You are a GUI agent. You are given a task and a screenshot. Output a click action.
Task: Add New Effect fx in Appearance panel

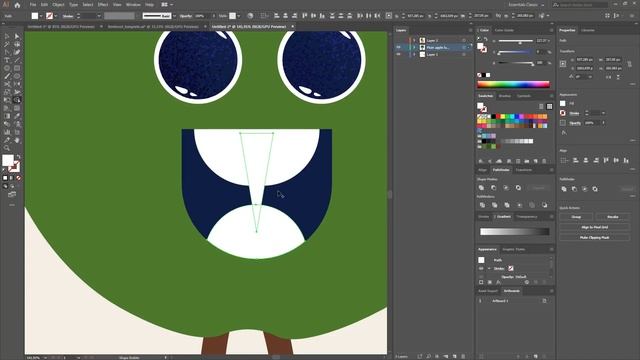tap(498, 282)
